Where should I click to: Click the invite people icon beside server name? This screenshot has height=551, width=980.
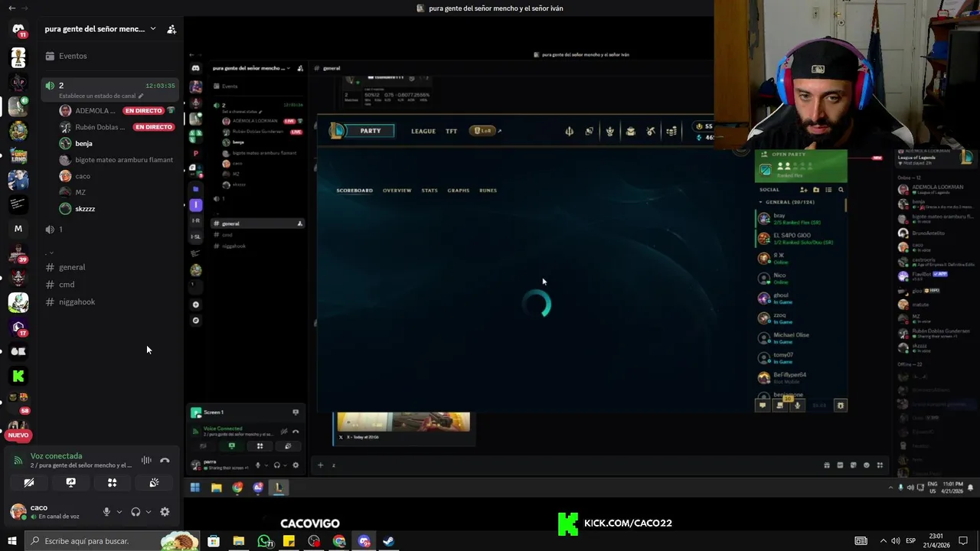(x=171, y=29)
